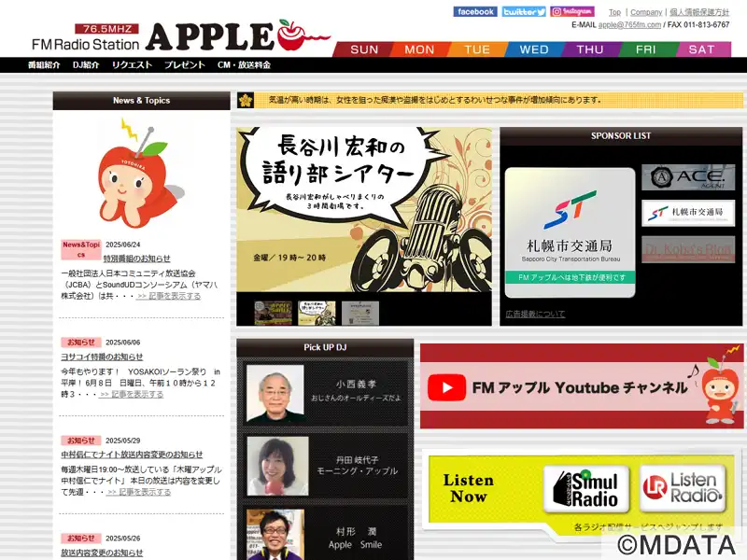Click the yellow crime-prevention notice text
The height and width of the screenshot is (560, 747).
click(x=434, y=100)
